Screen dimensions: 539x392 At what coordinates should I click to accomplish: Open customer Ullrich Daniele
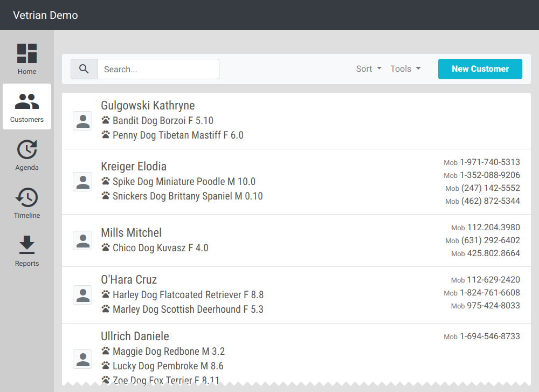pos(135,336)
